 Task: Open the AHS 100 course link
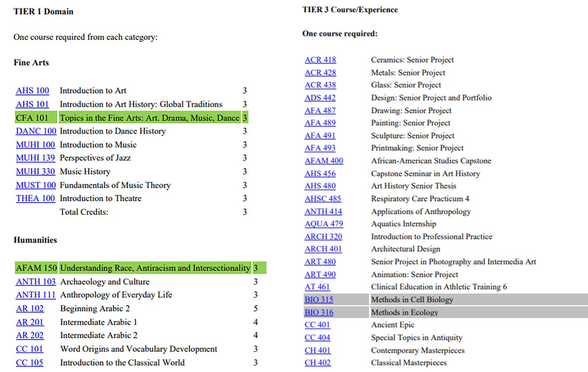tap(32, 91)
